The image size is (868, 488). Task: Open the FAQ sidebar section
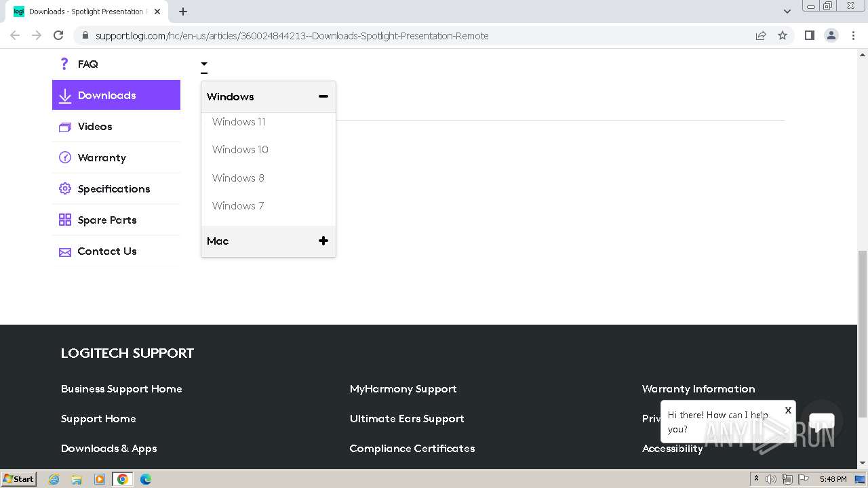(116, 64)
